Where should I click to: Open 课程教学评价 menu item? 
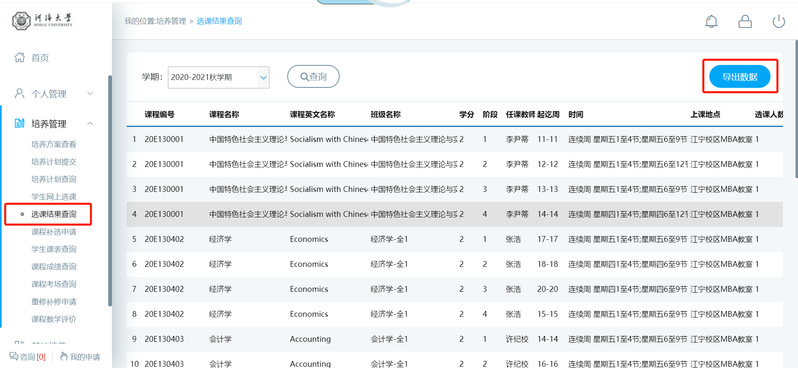(53, 319)
